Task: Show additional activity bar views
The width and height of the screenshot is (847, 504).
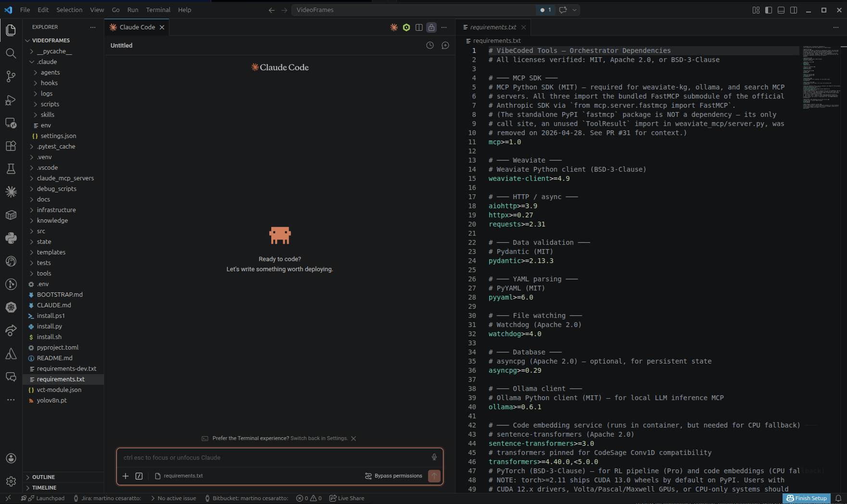Action: point(11,400)
